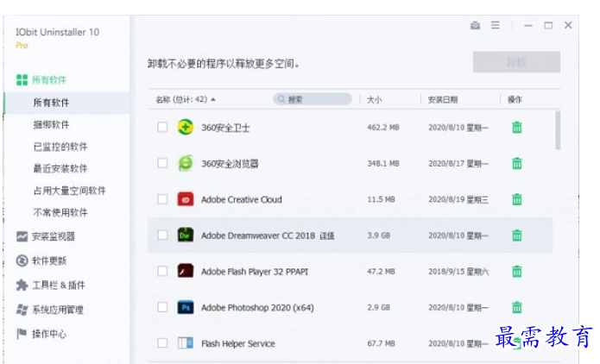The width and height of the screenshot is (600, 364).
Task: Click the Photoshop Ps app icon
Action: 186,307
